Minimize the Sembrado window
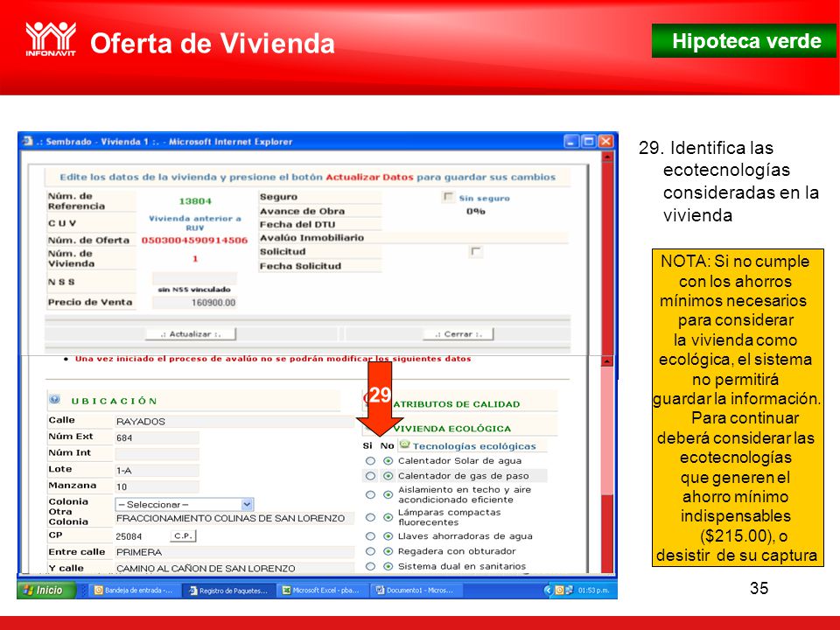The width and height of the screenshot is (840, 630). (571, 142)
